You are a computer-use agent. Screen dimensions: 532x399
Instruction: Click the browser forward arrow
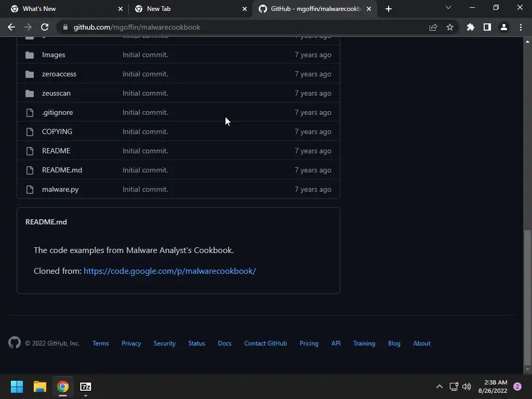[28, 27]
